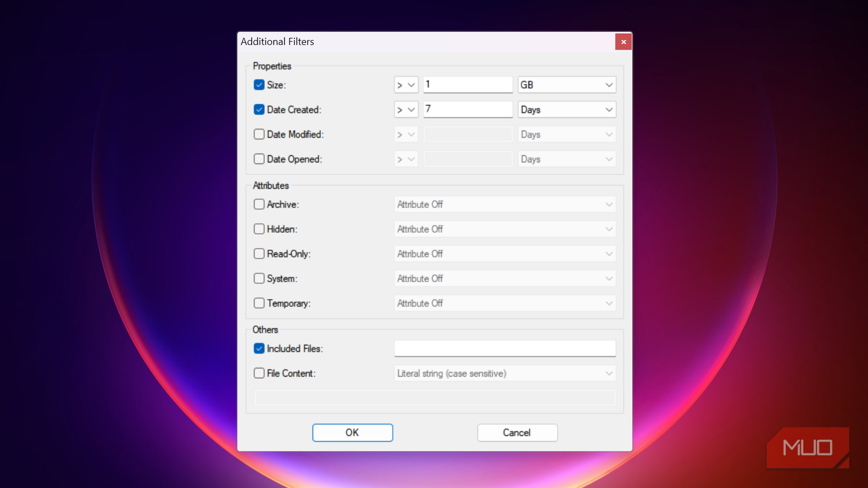Click the Date Opened value field
The width and height of the screenshot is (868, 488).
[468, 159]
